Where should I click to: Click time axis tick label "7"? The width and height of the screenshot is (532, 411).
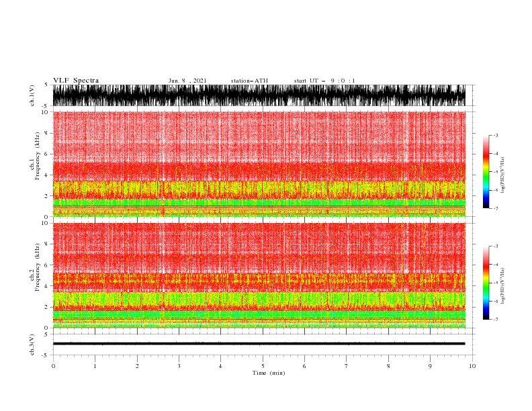[x=347, y=366]
